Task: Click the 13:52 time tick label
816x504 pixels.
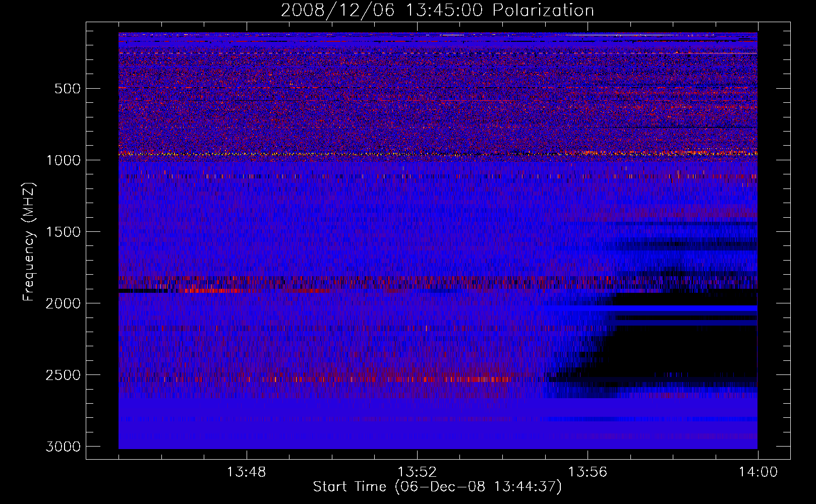Action: click(417, 472)
